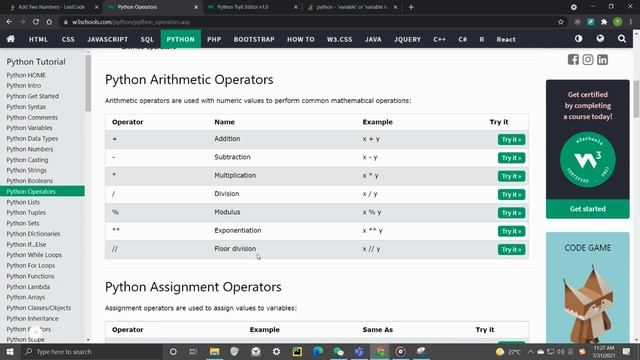Bookmark this page with star icon
The image size is (640, 360).
pyautogui.click(x=561, y=22)
